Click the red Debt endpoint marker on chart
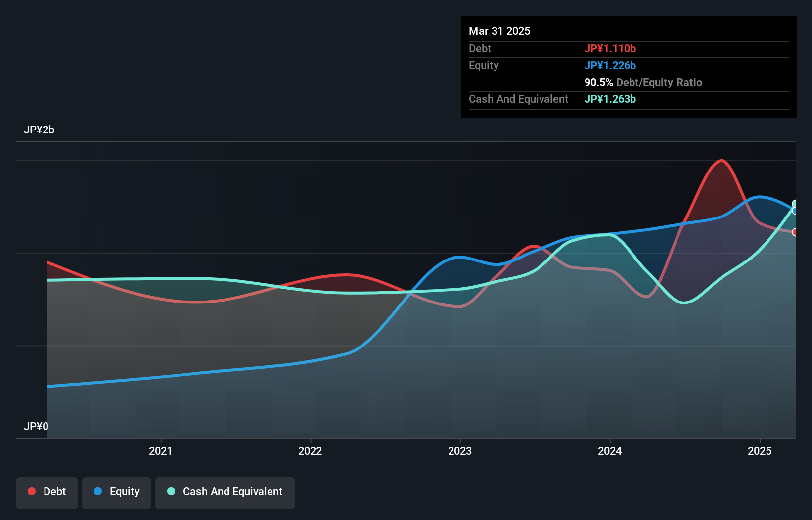The height and width of the screenshot is (520, 812). pyautogui.click(x=795, y=232)
